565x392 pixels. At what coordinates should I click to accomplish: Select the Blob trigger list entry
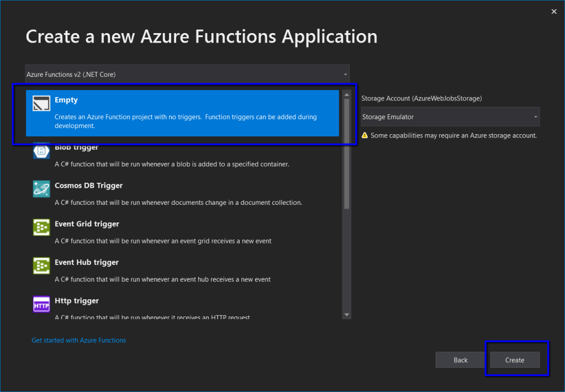coord(166,155)
